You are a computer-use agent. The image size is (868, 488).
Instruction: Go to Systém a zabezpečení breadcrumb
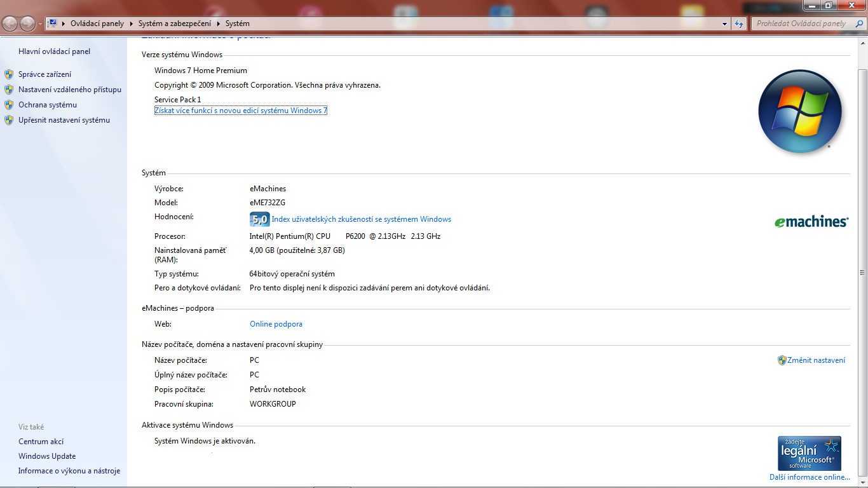(174, 24)
